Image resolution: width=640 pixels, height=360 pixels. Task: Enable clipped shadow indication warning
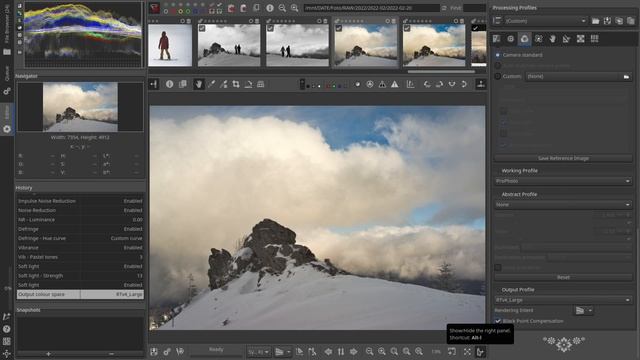click(x=382, y=84)
